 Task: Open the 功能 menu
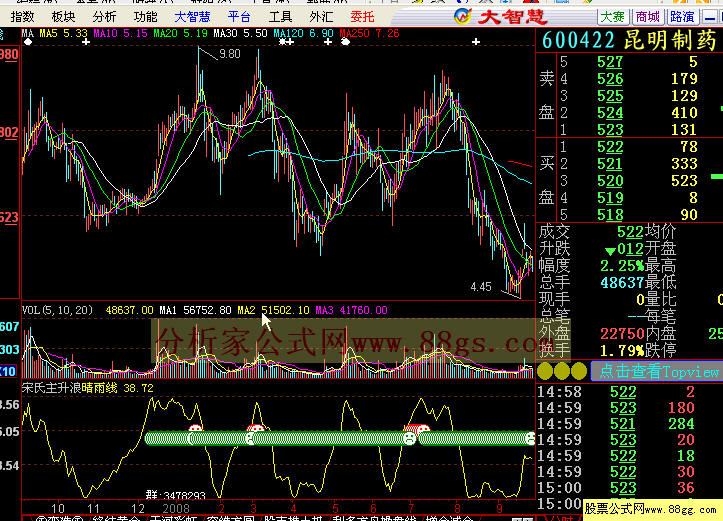click(145, 17)
